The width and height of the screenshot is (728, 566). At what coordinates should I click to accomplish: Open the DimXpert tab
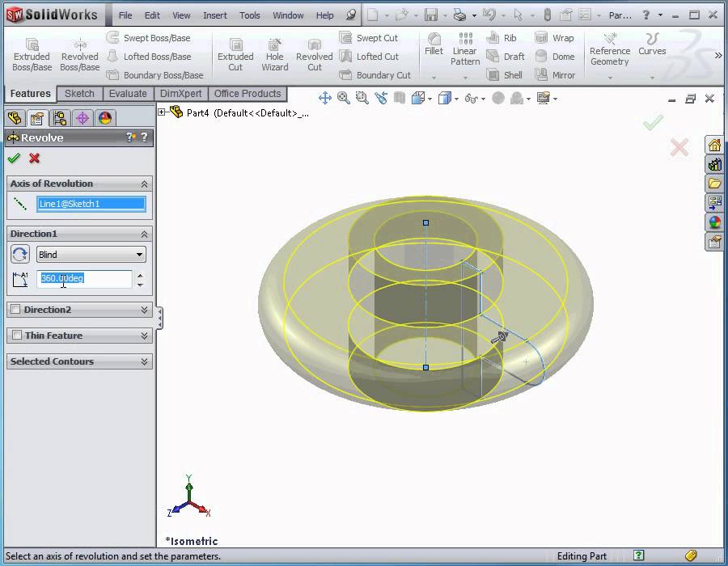180,94
